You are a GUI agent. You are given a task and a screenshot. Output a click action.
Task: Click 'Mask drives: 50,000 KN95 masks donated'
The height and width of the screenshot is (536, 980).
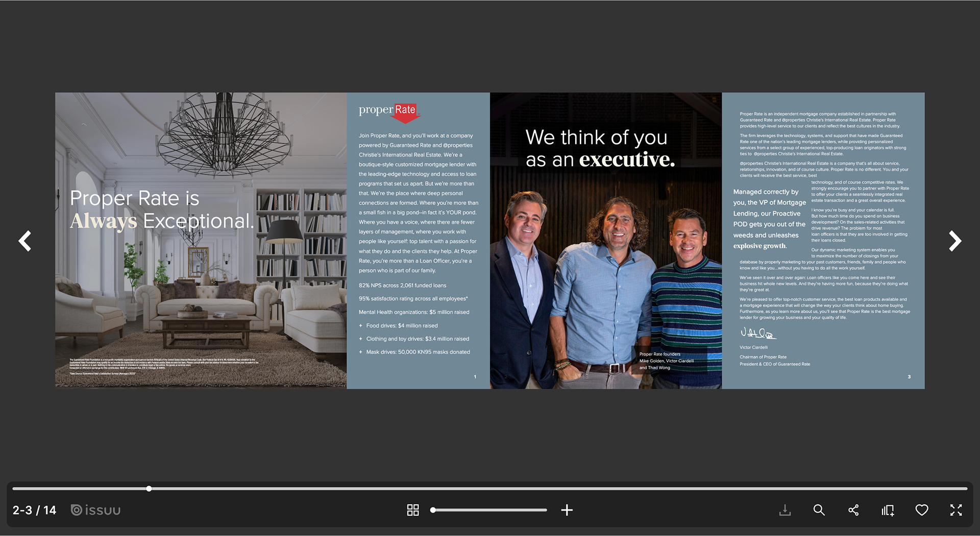414,352
